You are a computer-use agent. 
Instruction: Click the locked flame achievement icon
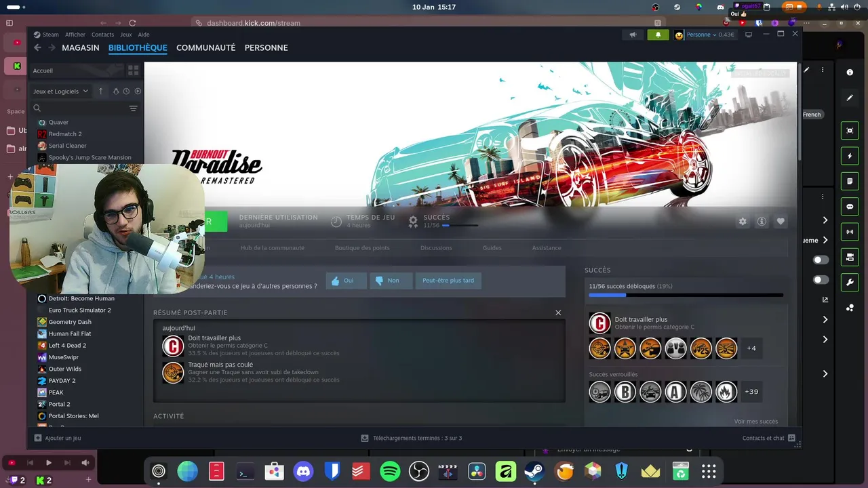[x=726, y=392]
